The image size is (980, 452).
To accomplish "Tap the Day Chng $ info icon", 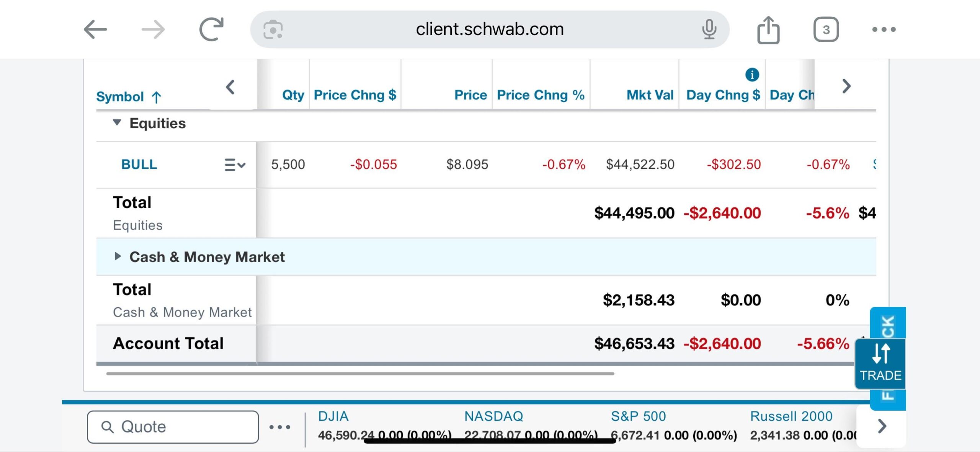I will tap(752, 75).
